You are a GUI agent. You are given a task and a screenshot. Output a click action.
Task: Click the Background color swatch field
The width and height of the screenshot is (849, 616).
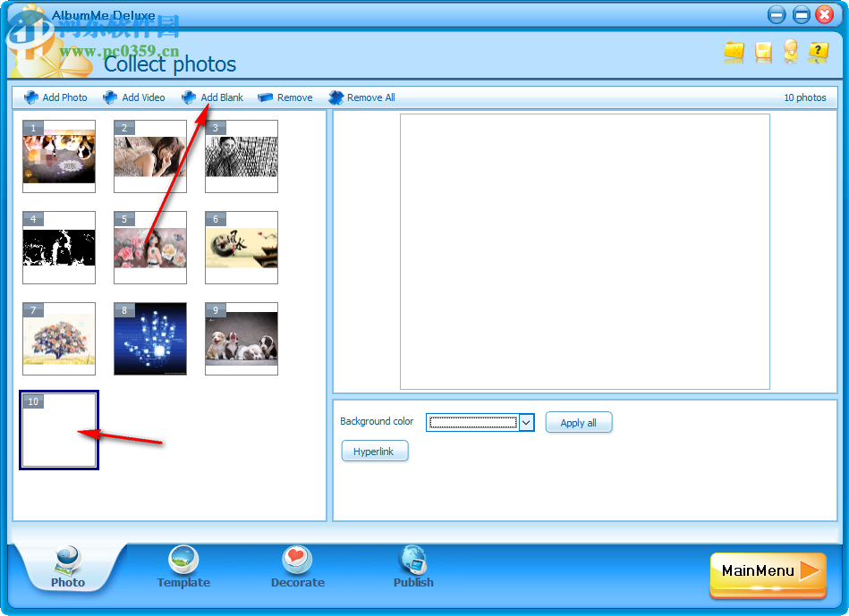coord(473,422)
